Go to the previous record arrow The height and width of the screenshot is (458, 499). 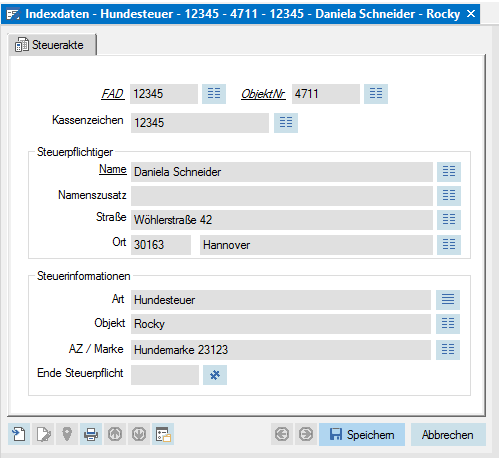tap(282, 434)
